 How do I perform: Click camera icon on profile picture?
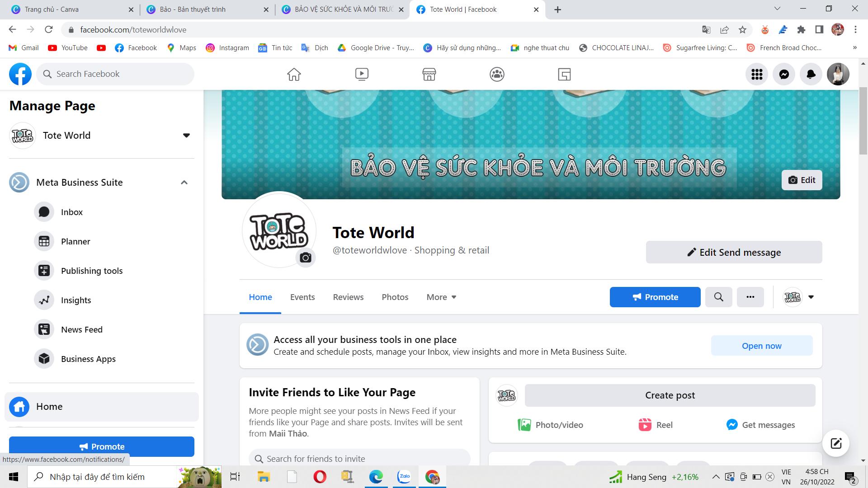[306, 258]
